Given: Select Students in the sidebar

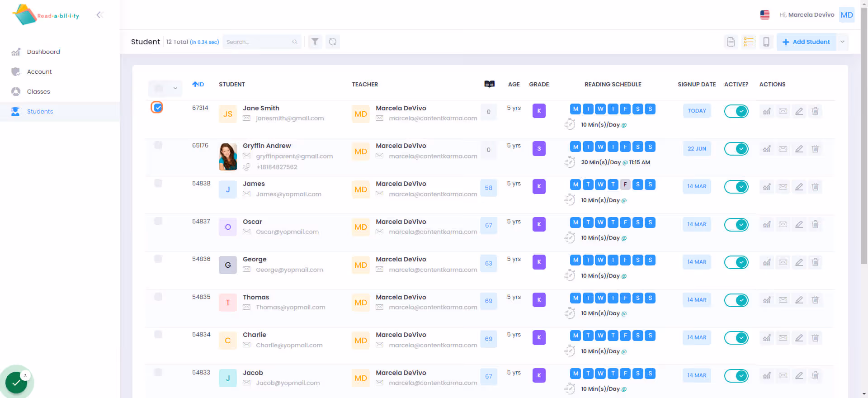Looking at the screenshot, I should pos(60,111).
